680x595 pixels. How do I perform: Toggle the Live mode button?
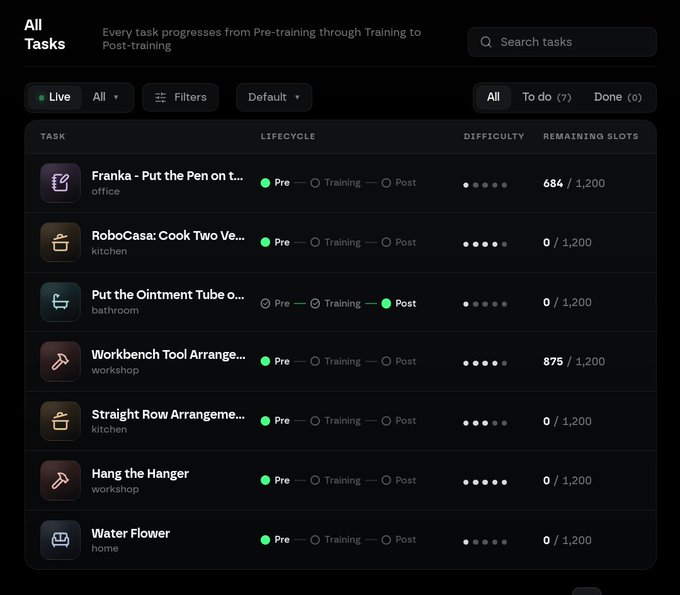click(55, 97)
